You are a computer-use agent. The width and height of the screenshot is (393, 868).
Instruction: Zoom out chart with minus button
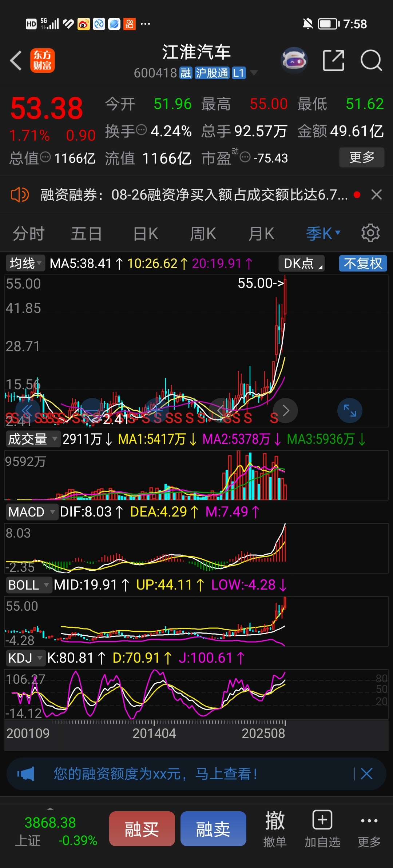[92, 410]
